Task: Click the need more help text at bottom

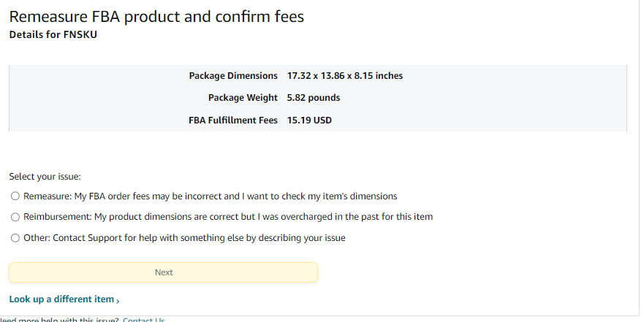Action: (x=58, y=320)
